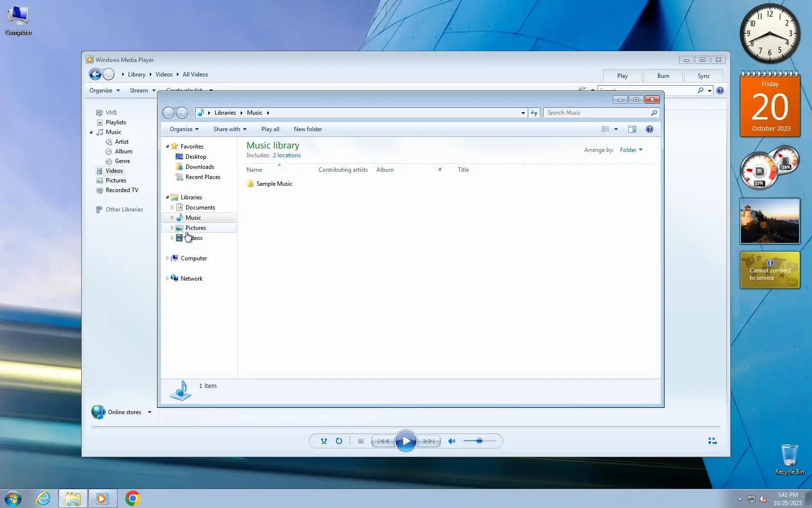Click New folder in Explorer toolbar
This screenshot has height=508, width=812.
coord(308,129)
